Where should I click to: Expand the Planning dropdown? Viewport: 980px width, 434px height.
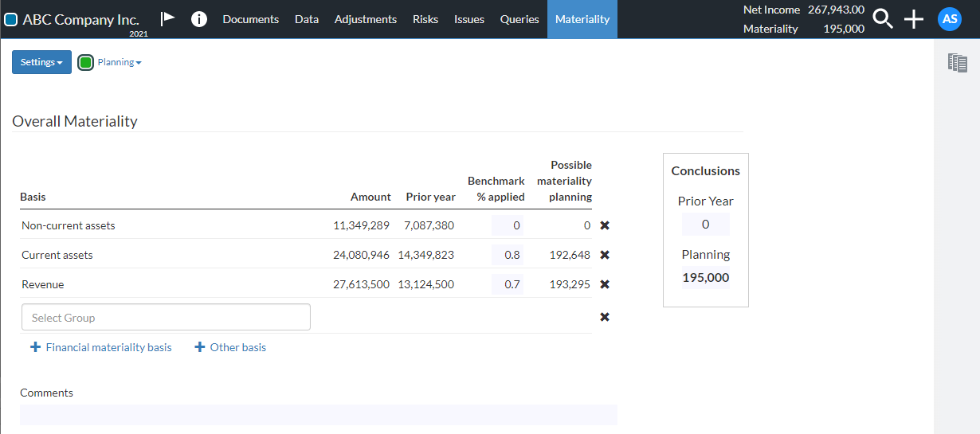[120, 62]
